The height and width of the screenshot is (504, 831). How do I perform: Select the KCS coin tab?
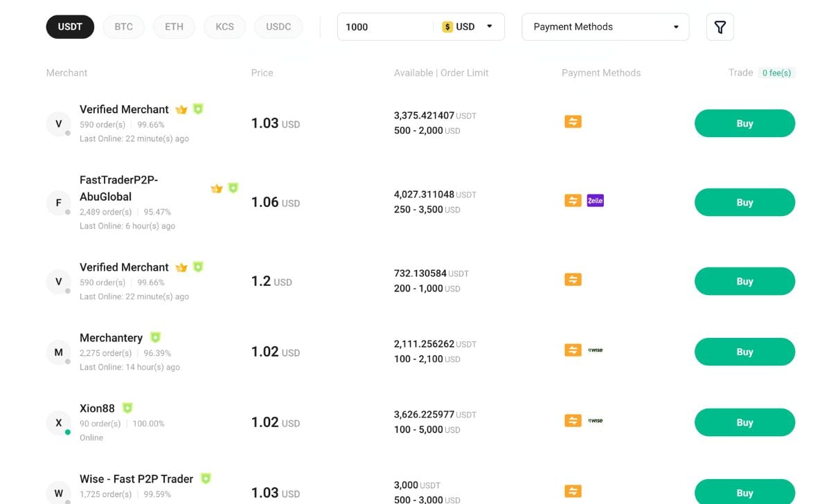pos(224,27)
